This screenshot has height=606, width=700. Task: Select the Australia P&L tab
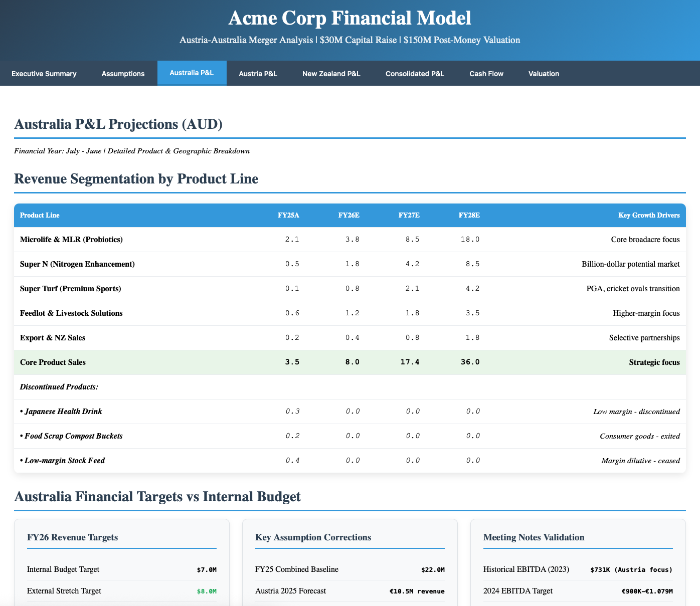coord(192,73)
